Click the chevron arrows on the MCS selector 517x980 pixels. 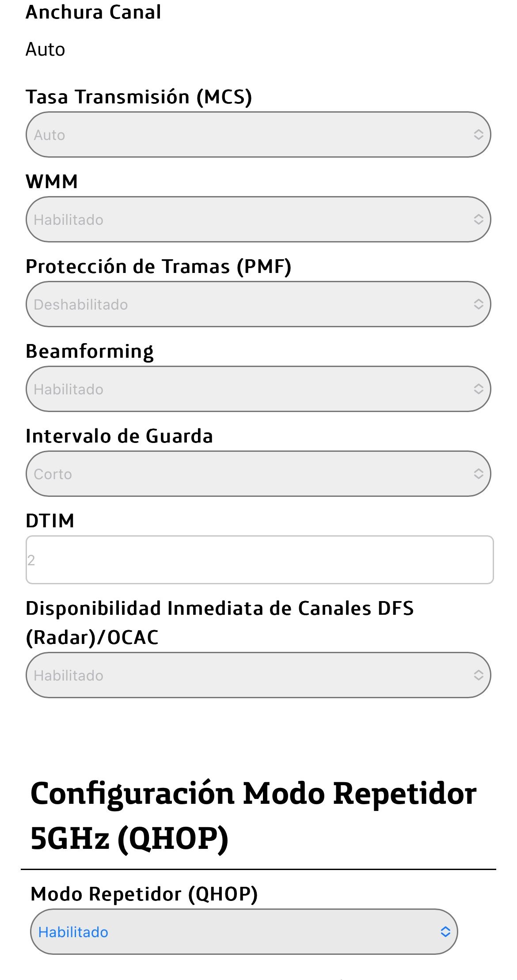479,135
